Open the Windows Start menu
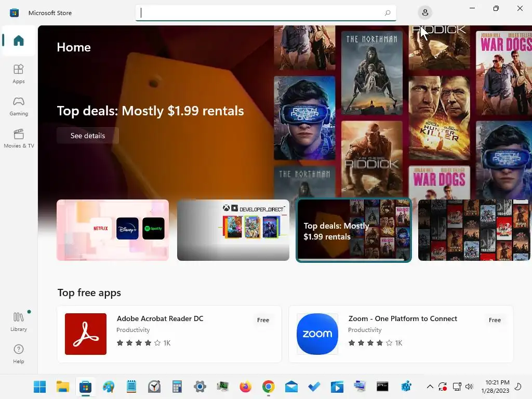 click(x=39, y=387)
